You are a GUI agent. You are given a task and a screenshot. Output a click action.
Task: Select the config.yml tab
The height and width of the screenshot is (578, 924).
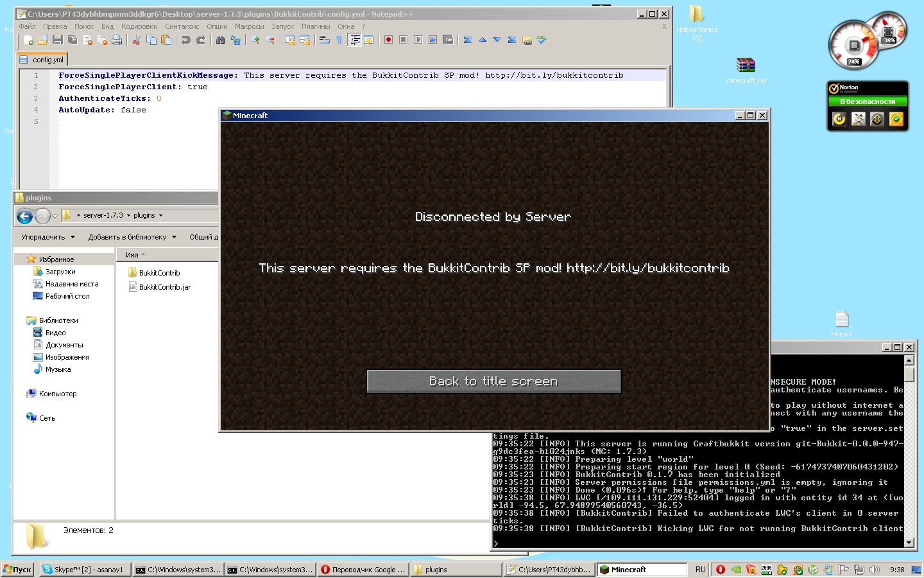(x=42, y=60)
